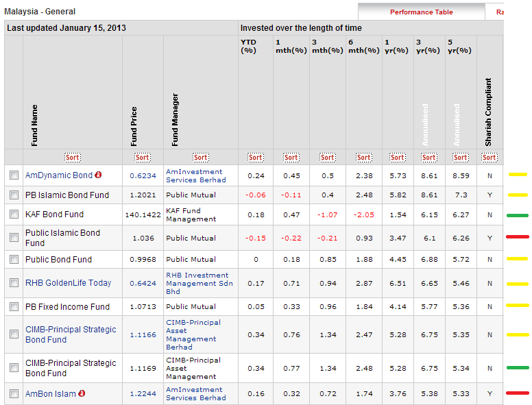The width and height of the screenshot is (532, 405).
Task: Check the PB Fixed Income Fund box
Action: (x=14, y=306)
